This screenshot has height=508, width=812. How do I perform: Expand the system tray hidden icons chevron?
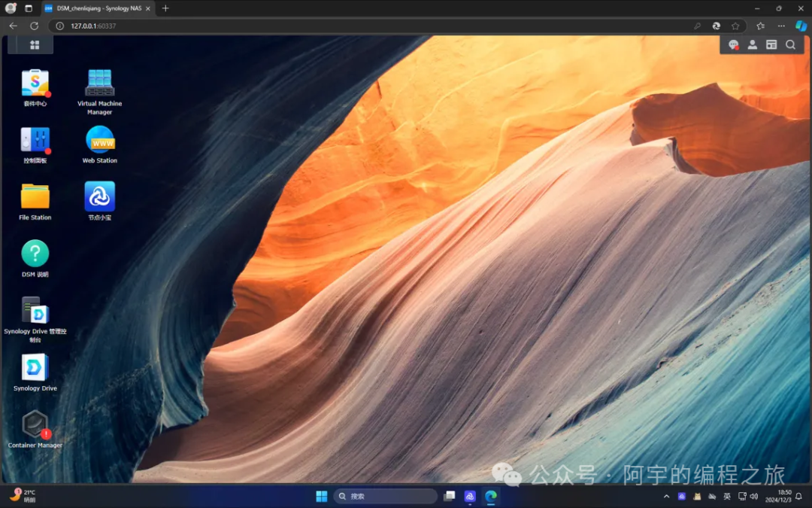pyautogui.click(x=666, y=497)
